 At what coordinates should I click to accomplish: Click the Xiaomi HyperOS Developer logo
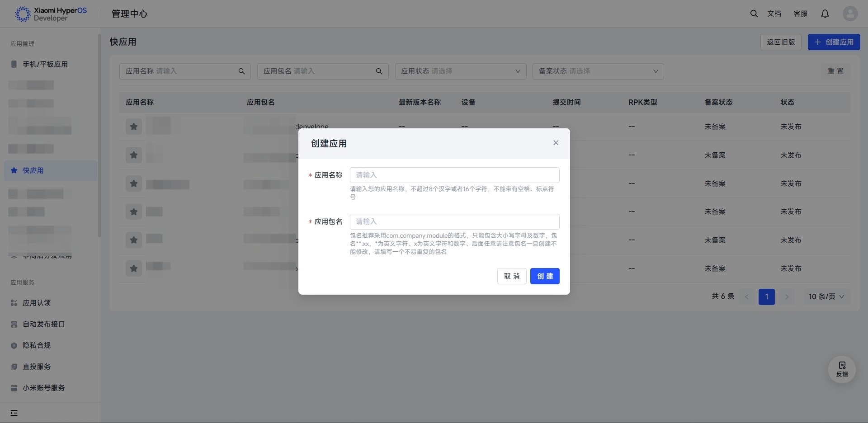[x=51, y=14]
